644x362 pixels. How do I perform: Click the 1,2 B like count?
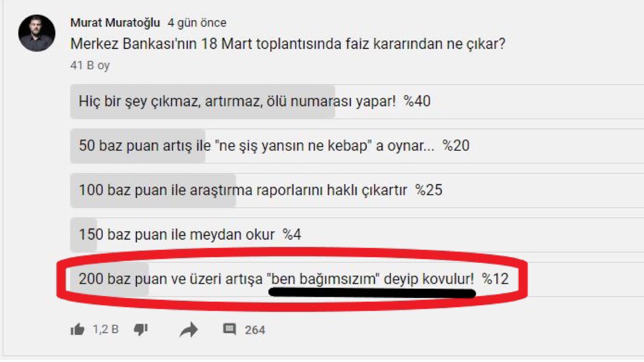105,329
